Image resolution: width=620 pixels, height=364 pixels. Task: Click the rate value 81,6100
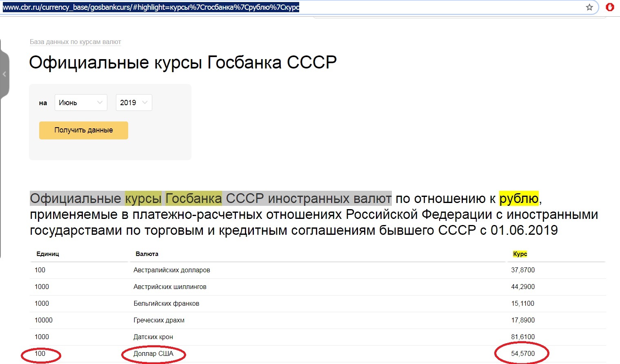[523, 337]
